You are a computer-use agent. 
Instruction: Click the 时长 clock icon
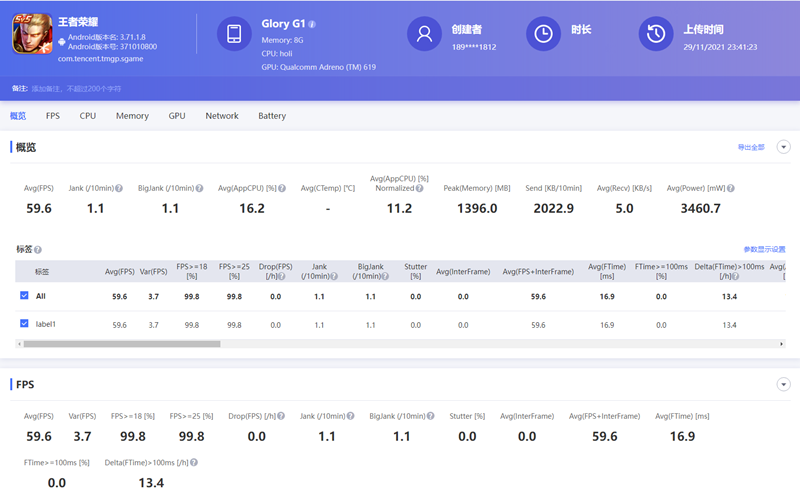coord(543,34)
